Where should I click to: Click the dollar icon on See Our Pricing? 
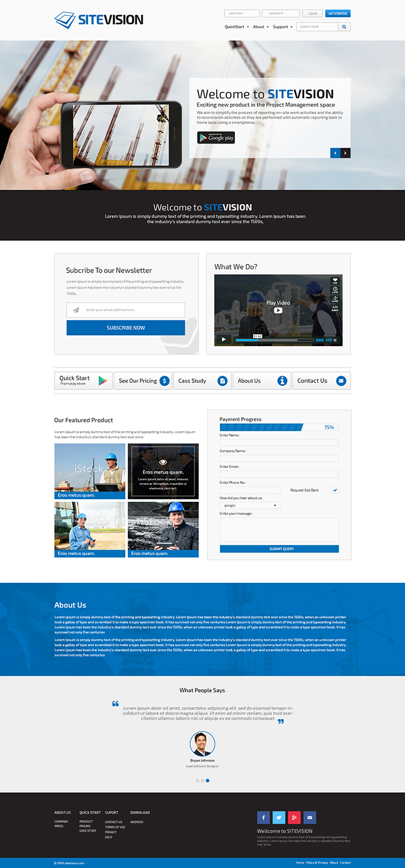click(x=164, y=381)
